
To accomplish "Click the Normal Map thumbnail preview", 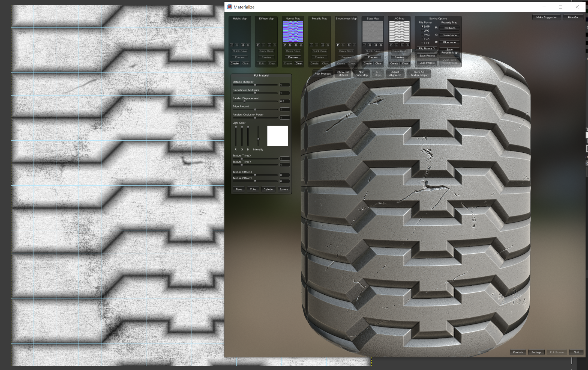I will tap(293, 31).
